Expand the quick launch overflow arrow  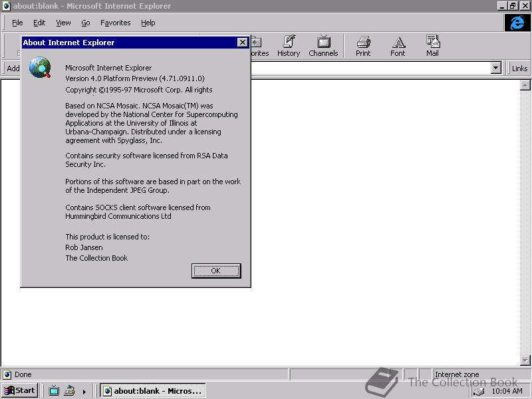tap(84, 392)
